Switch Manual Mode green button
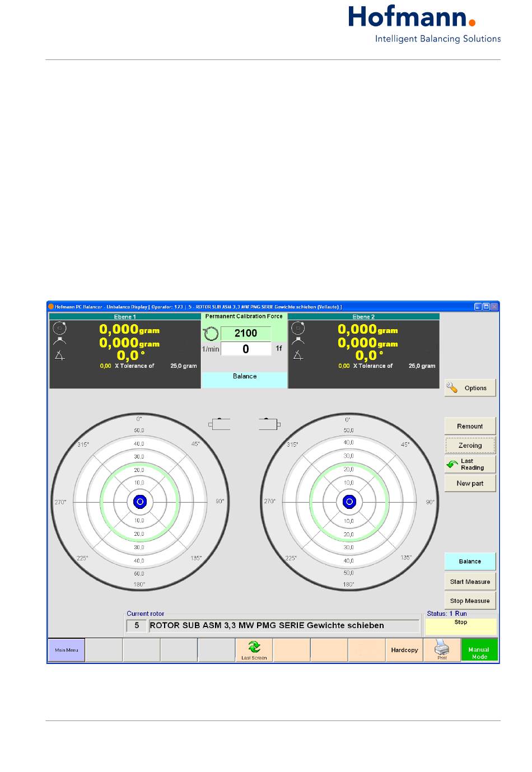532x772 pixels. click(x=479, y=650)
